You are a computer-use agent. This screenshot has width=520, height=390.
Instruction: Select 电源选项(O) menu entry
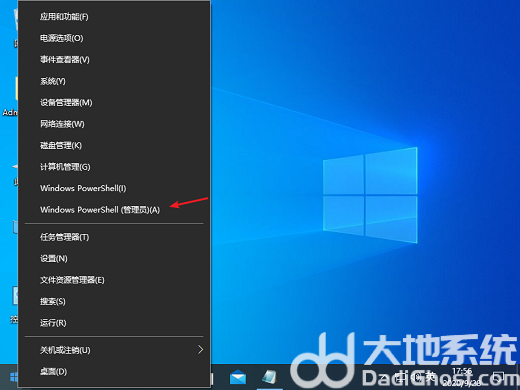(114, 38)
